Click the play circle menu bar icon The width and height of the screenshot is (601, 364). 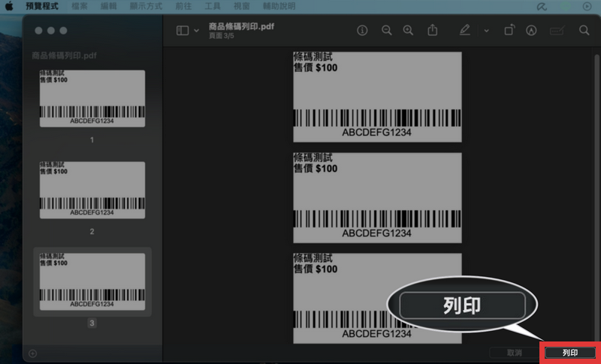pyautogui.click(x=587, y=6)
